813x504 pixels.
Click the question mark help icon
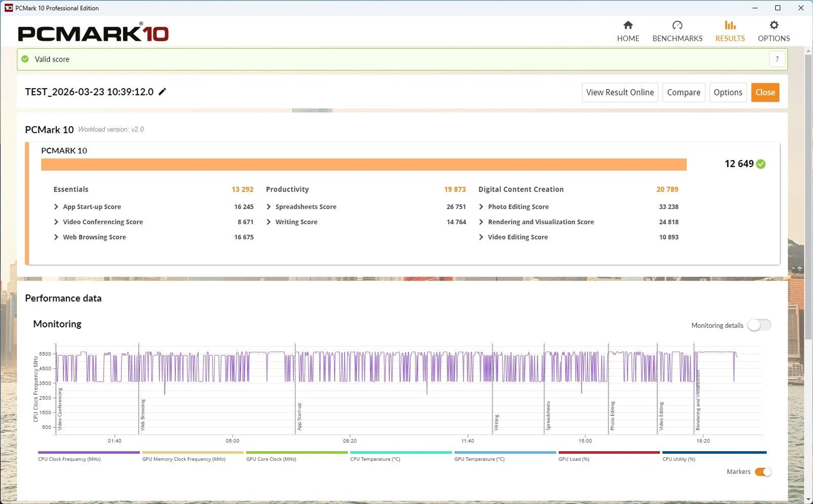[x=777, y=59]
